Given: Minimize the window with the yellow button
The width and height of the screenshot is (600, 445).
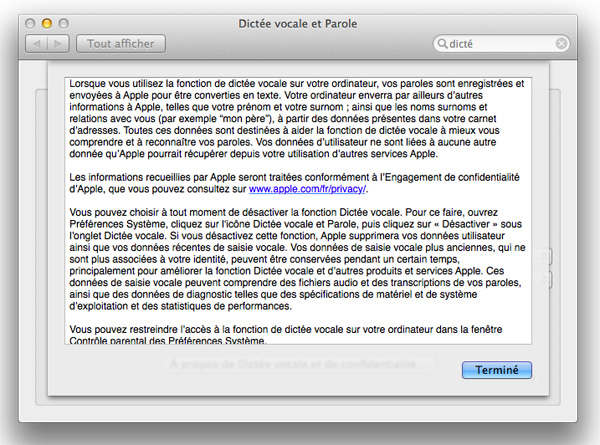Looking at the screenshot, I should (47, 24).
